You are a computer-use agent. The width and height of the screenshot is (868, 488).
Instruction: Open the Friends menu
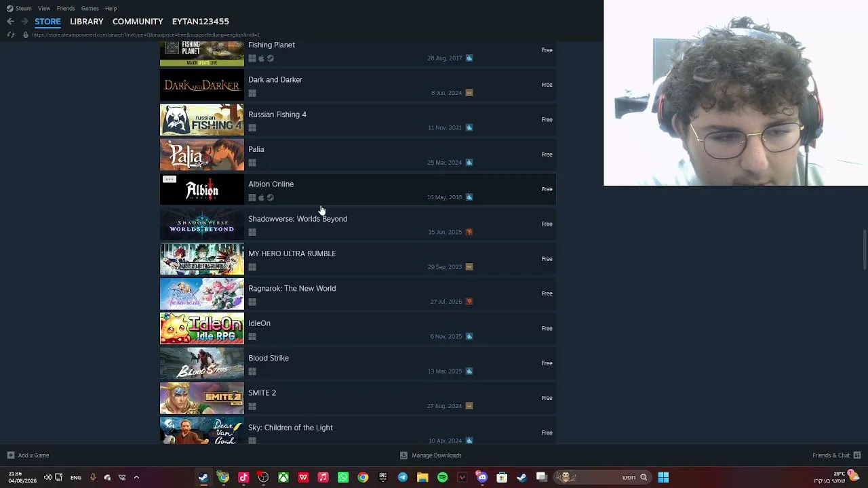[x=66, y=8]
